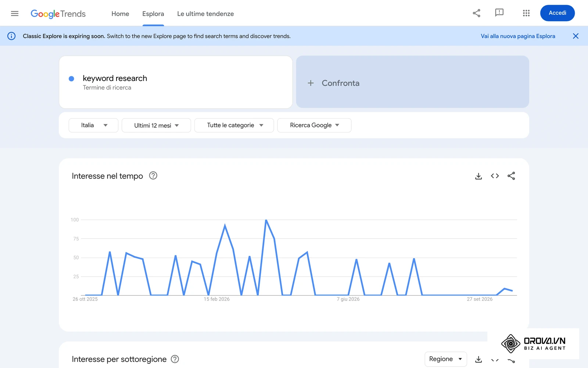This screenshot has width=588, height=368.
Task: Click the 7 giu 2026 axis label
Action: tap(348, 299)
